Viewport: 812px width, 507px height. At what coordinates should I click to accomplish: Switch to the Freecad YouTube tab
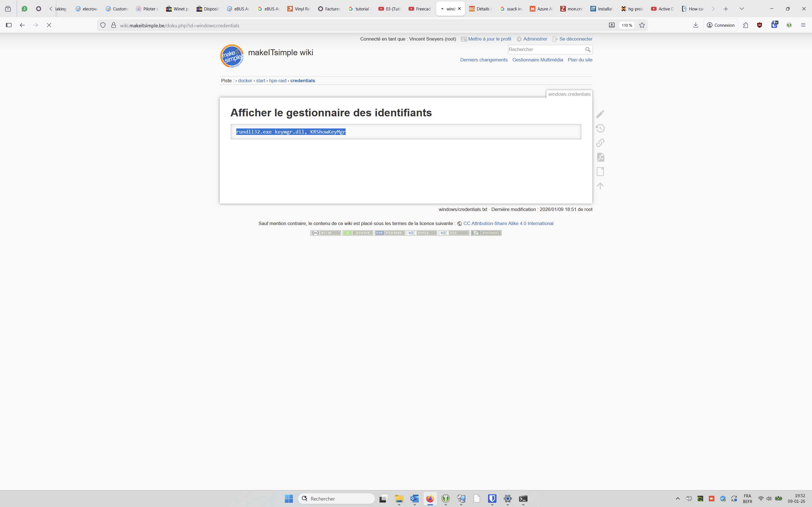pos(420,9)
